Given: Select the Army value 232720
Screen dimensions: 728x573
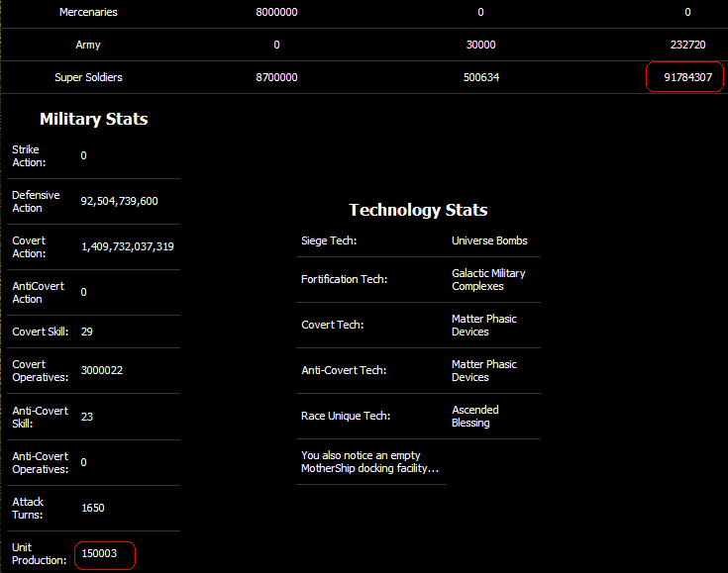Looking at the screenshot, I should (x=687, y=45).
